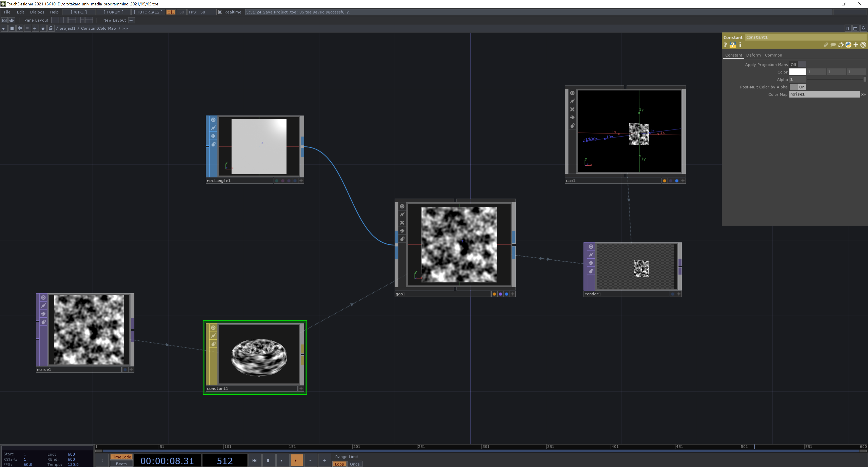Toggle the Realtime checkbox
This screenshot has width=868, height=467.
[x=220, y=12]
